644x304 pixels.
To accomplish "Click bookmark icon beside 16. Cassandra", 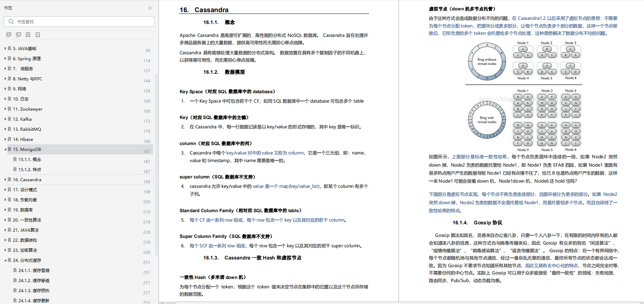I will (x=10, y=180).
